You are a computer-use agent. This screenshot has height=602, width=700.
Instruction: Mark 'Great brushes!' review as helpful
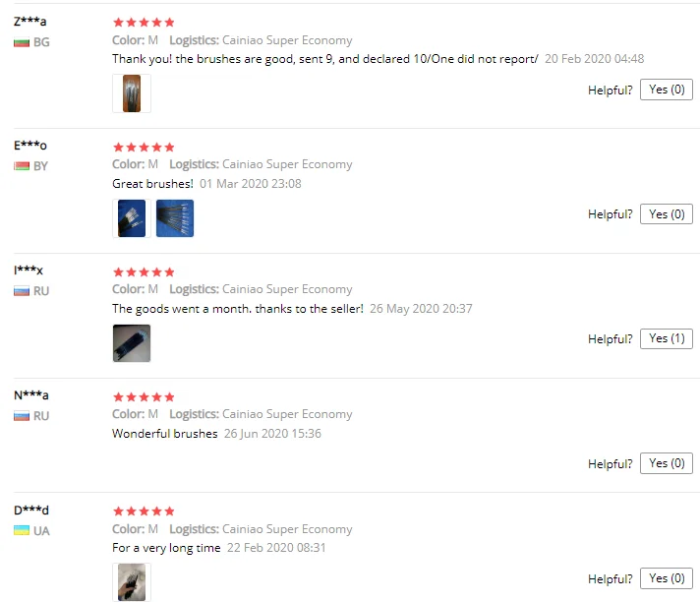pyautogui.click(x=666, y=213)
